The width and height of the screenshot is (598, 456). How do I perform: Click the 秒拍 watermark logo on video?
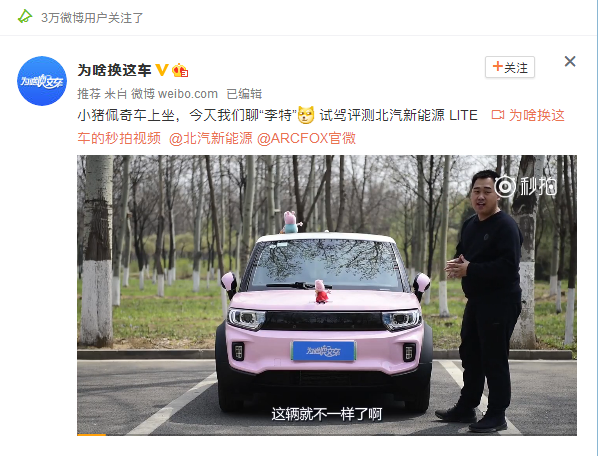coord(525,186)
